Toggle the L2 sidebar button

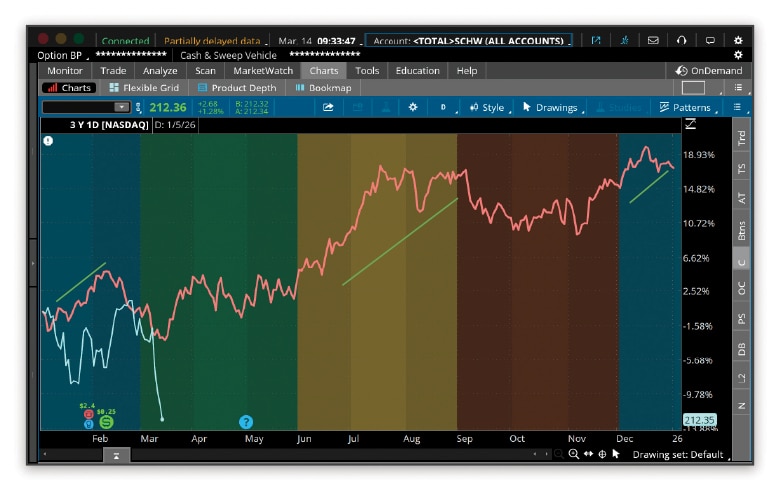pyautogui.click(x=742, y=378)
